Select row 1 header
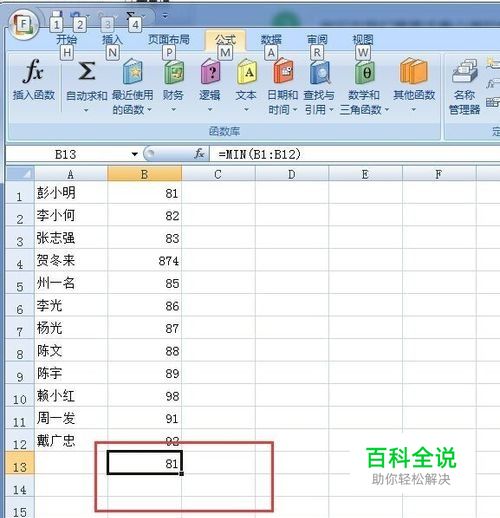Image resolution: width=500 pixels, height=518 pixels. pos(20,193)
